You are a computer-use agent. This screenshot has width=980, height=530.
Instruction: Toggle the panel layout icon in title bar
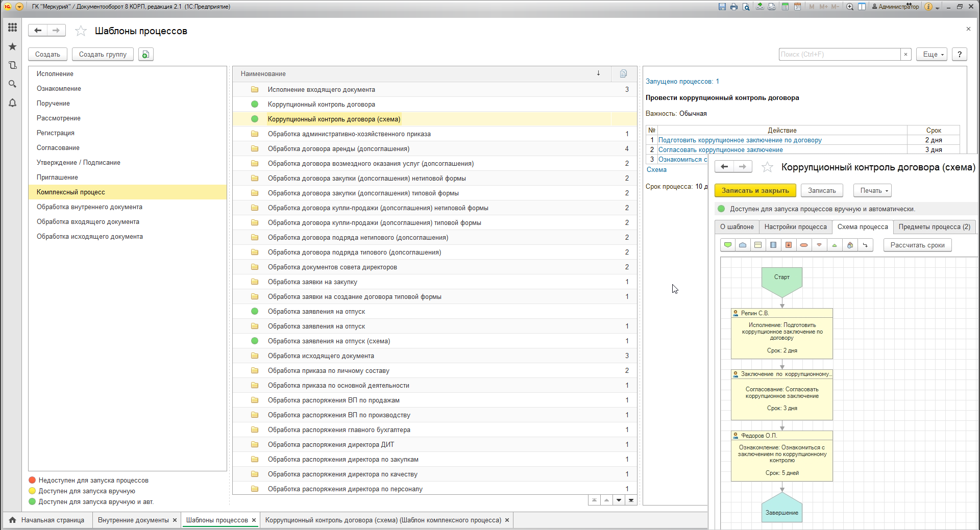pos(862,7)
